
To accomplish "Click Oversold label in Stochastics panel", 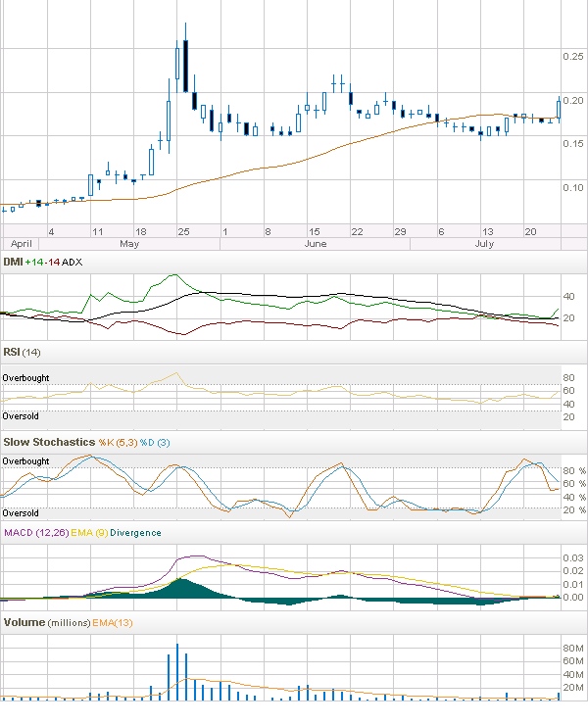I will [21, 513].
